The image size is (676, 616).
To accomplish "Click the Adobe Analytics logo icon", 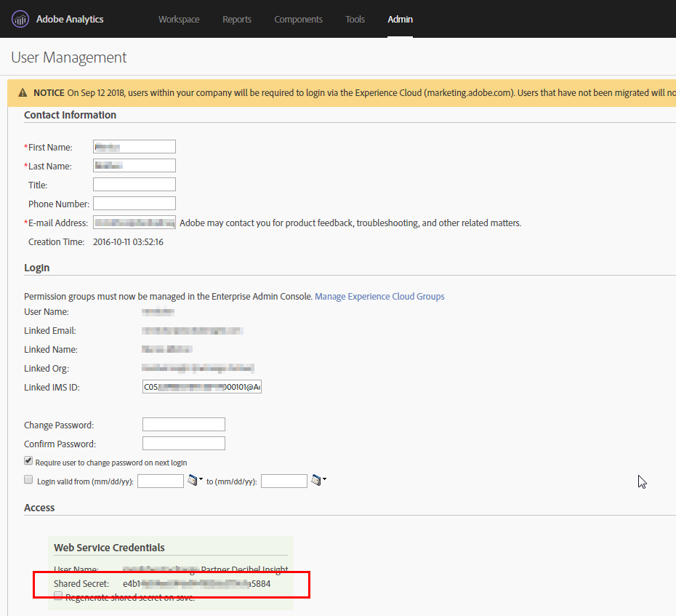I will (20, 18).
